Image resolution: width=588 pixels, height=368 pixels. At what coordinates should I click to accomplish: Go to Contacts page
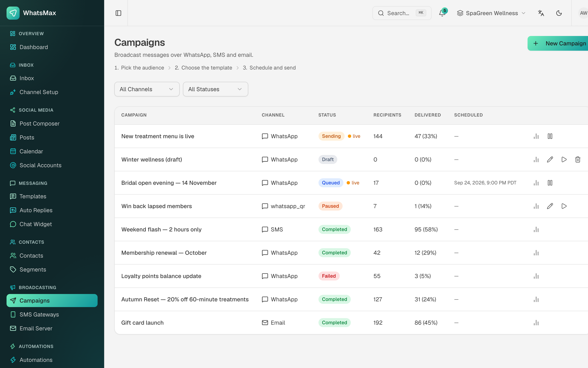click(52, 256)
